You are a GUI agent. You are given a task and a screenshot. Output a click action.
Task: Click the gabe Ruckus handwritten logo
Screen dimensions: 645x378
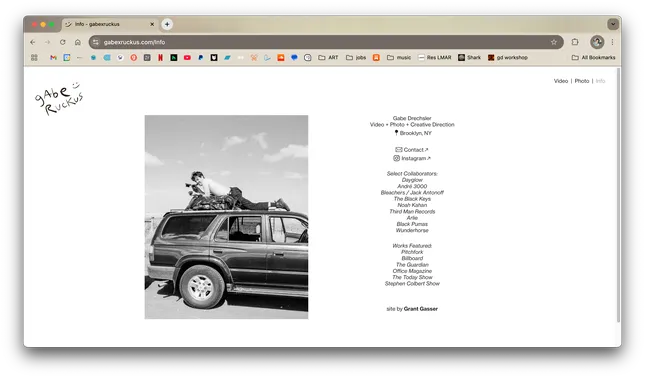58,98
